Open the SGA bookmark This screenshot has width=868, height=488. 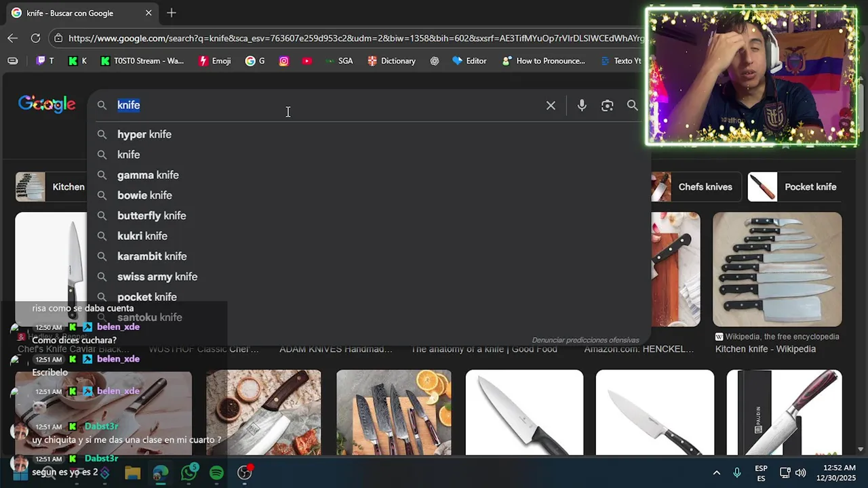coord(338,61)
